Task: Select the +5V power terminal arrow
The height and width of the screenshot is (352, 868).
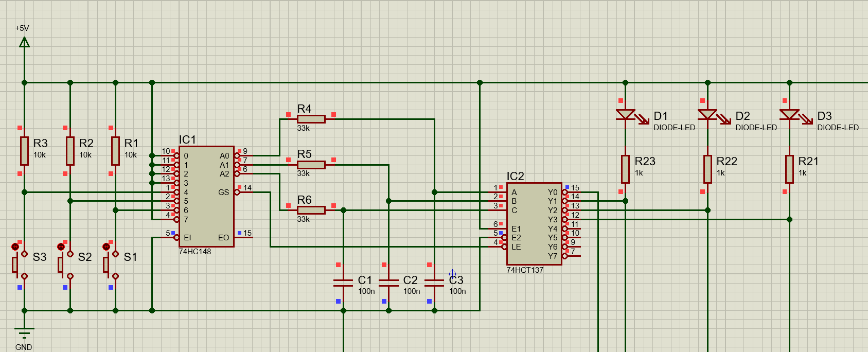Action: pyautogui.click(x=24, y=42)
